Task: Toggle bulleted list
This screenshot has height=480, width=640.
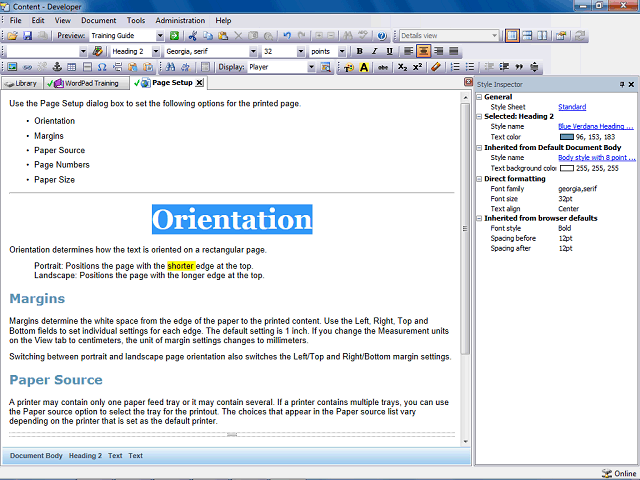Action: pos(470,67)
